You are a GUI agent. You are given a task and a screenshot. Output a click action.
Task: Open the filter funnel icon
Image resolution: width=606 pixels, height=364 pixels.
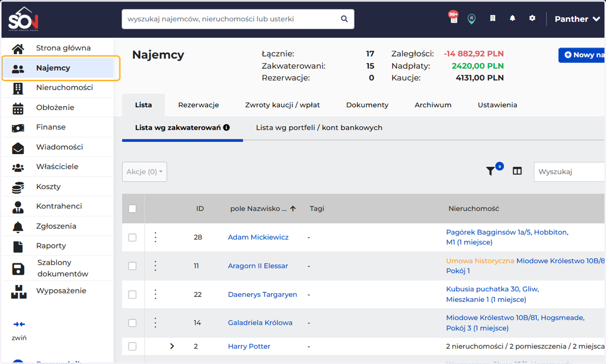pyautogui.click(x=490, y=172)
